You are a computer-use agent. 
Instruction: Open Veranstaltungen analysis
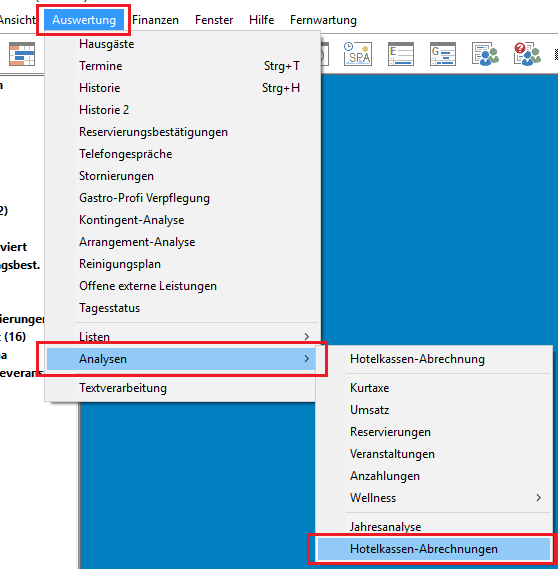point(434,454)
